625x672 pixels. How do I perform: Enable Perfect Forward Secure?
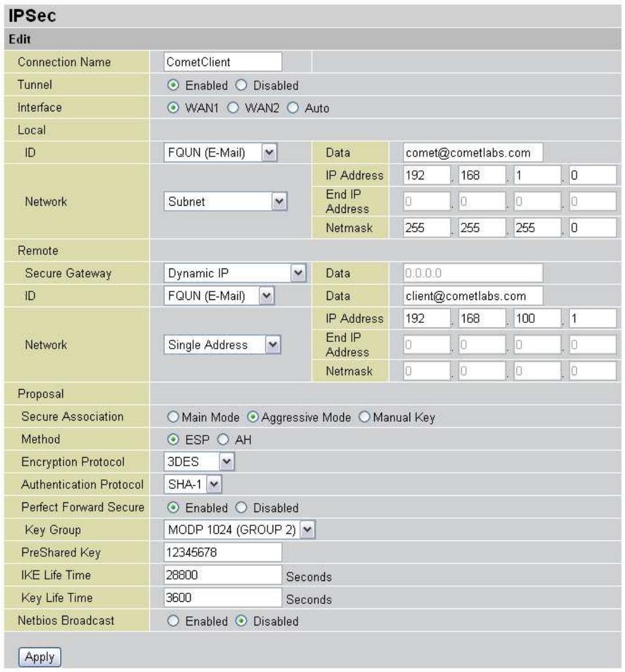pyautogui.click(x=173, y=508)
